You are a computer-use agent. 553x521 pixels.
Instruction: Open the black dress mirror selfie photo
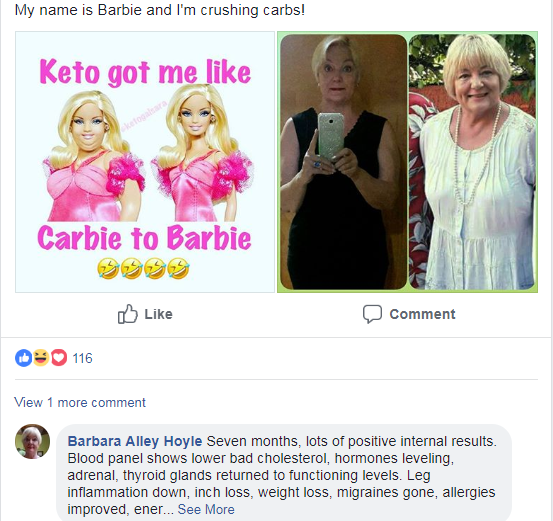point(344,162)
